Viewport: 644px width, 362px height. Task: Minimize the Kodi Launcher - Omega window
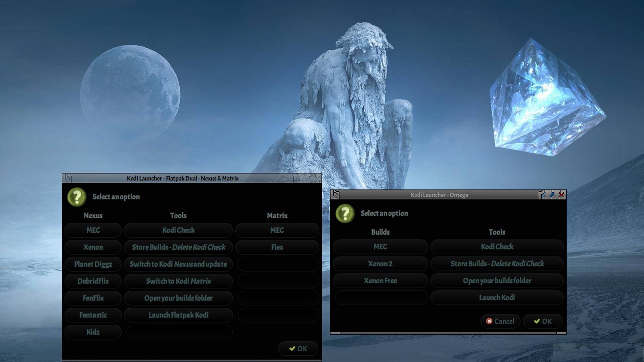point(543,195)
